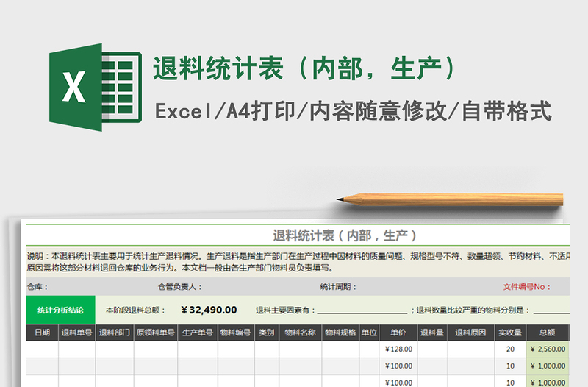Image resolution: width=588 pixels, height=387 pixels.
Task: Select the 总额 column header
Action: click(x=548, y=333)
